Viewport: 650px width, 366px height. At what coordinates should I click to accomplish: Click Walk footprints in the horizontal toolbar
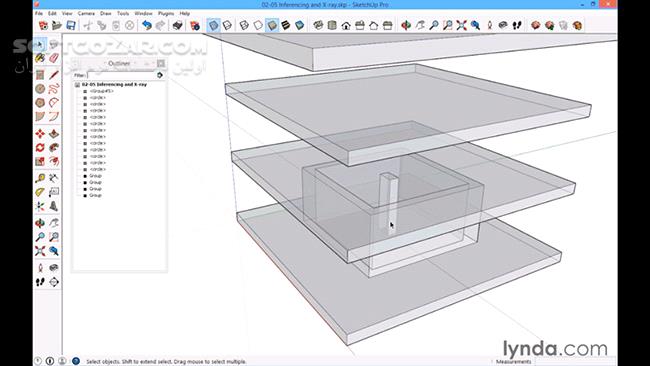click(x=517, y=25)
